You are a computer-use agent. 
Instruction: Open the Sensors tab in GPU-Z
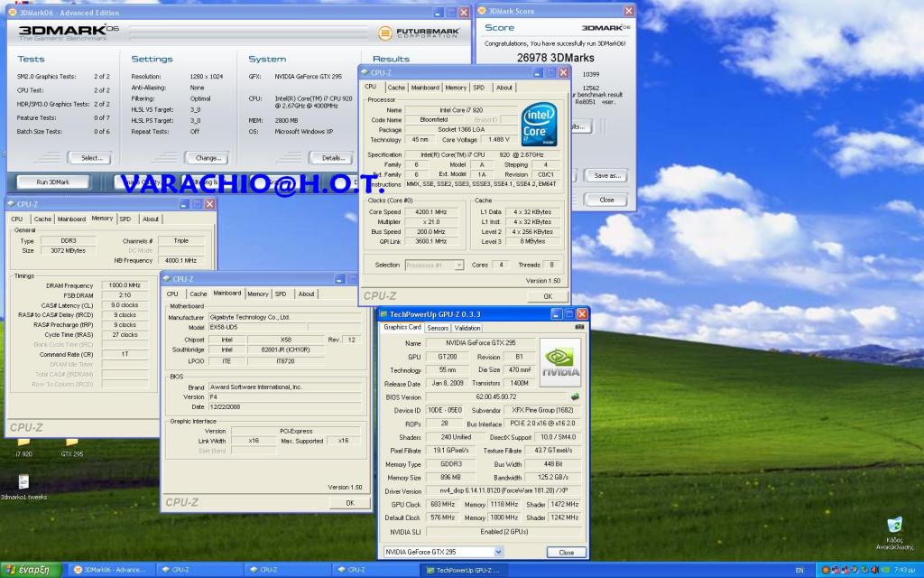click(x=438, y=328)
